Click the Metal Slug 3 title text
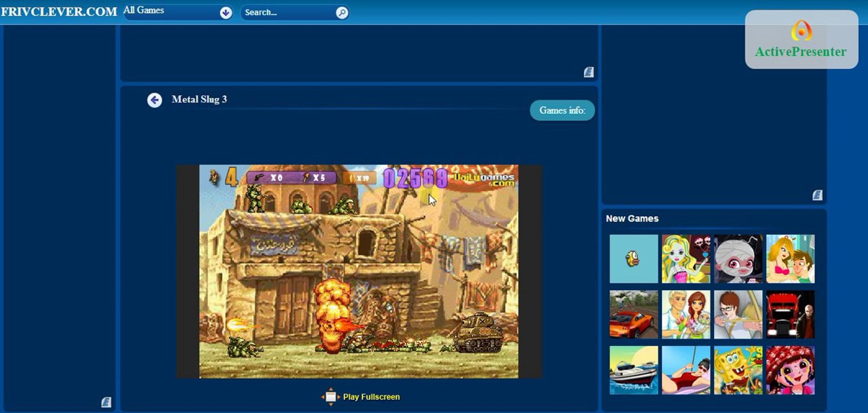The width and height of the screenshot is (868, 413). click(199, 99)
